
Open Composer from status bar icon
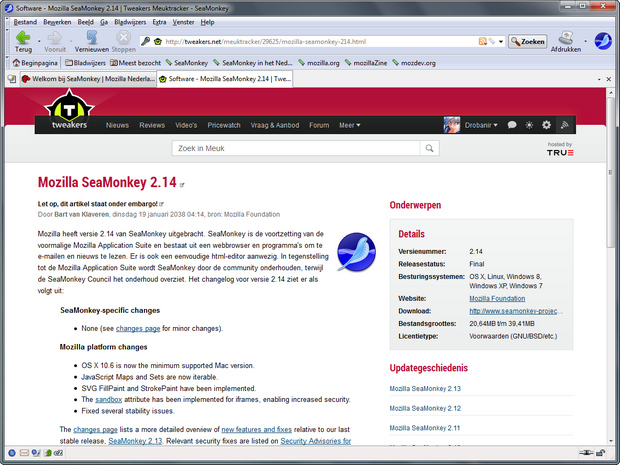(36, 453)
